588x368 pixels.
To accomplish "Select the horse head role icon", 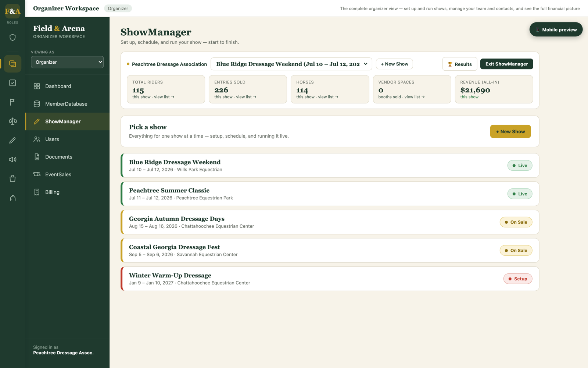I will pos(12,198).
